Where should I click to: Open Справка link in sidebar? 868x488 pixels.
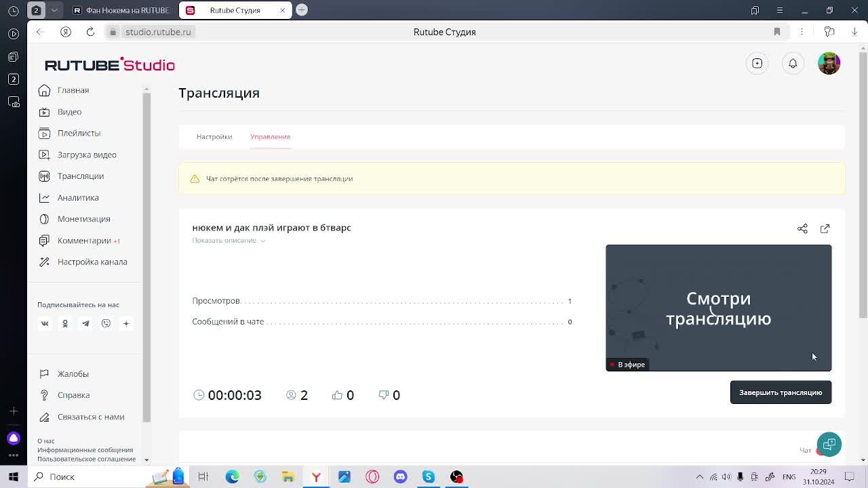73,395
